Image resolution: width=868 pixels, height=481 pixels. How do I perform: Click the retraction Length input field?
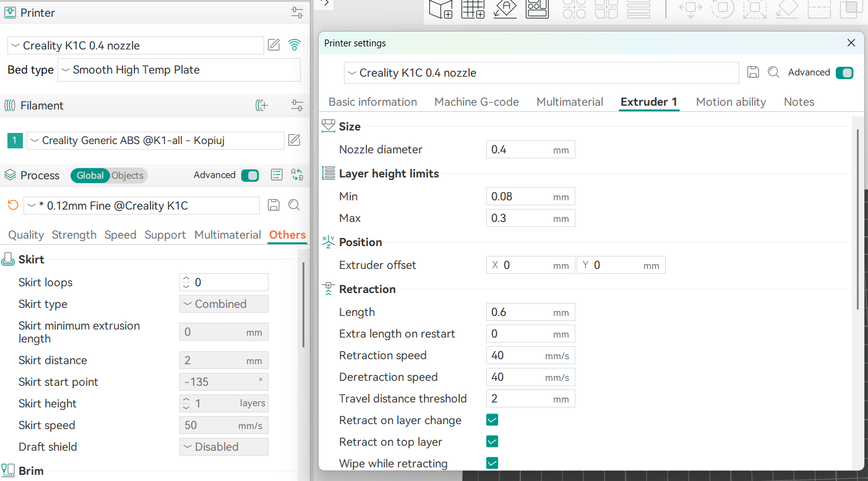click(520, 312)
